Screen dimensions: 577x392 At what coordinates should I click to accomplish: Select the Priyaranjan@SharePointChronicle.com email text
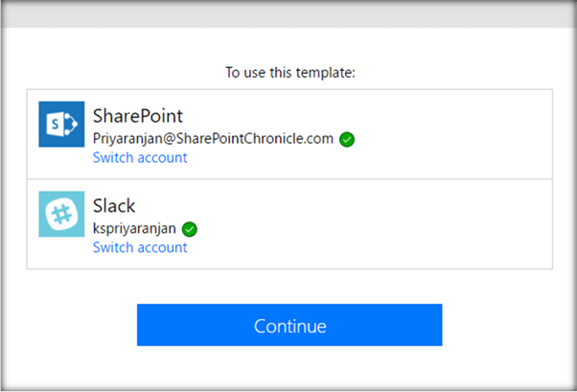213,138
